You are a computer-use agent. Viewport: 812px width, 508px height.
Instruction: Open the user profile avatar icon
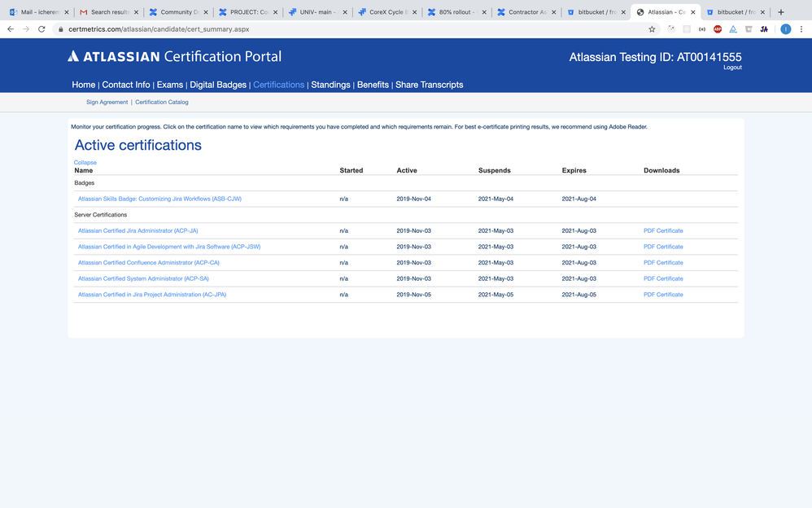[786, 29]
